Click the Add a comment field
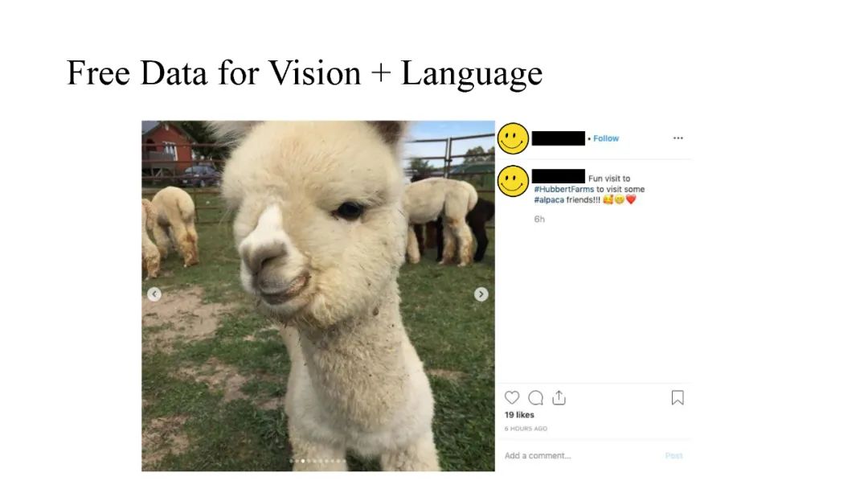868x489 pixels. 581,456
